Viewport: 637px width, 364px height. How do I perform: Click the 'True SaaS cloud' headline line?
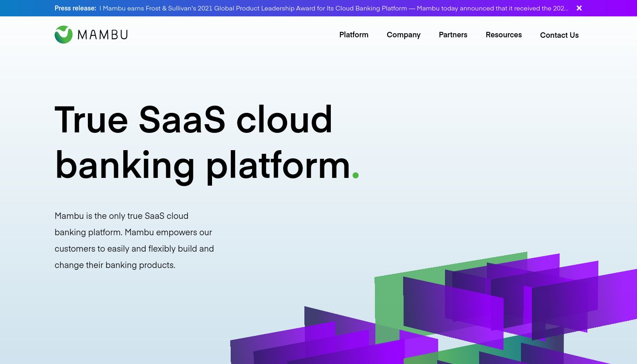point(193,120)
